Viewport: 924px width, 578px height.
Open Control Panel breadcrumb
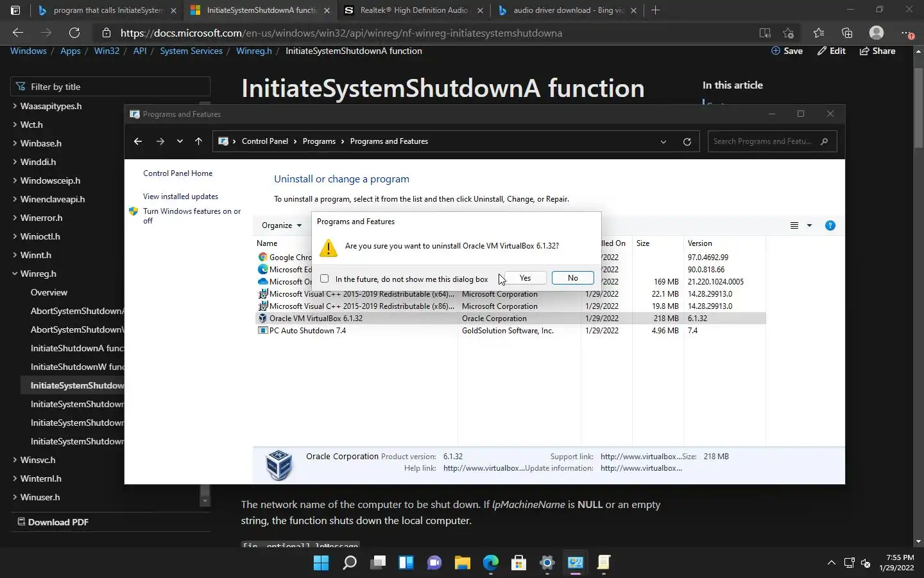[x=265, y=141]
